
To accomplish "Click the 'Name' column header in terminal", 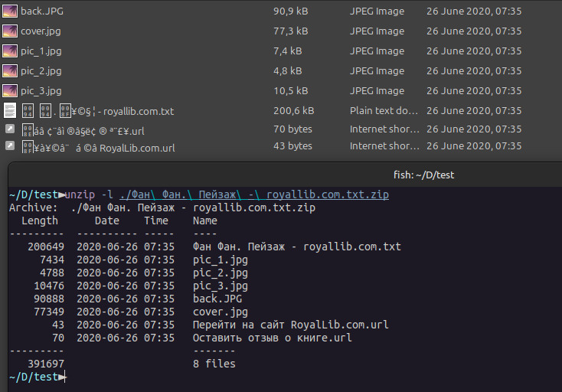I will pos(204,220).
